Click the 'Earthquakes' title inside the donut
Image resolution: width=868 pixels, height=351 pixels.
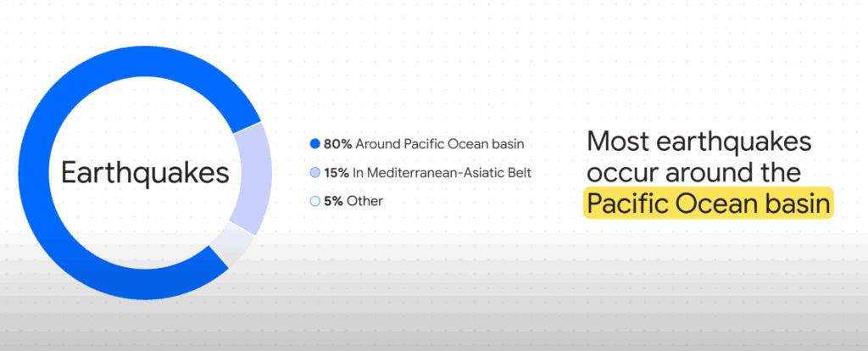pyautogui.click(x=145, y=172)
